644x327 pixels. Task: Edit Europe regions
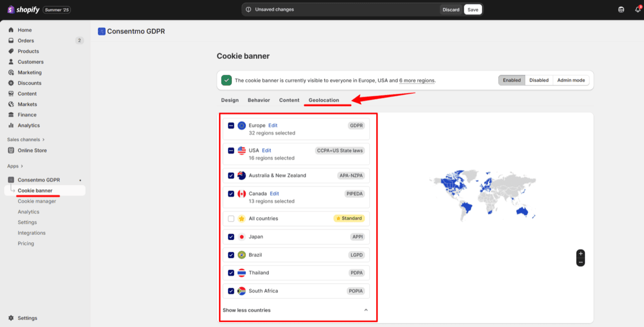tap(273, 125)
